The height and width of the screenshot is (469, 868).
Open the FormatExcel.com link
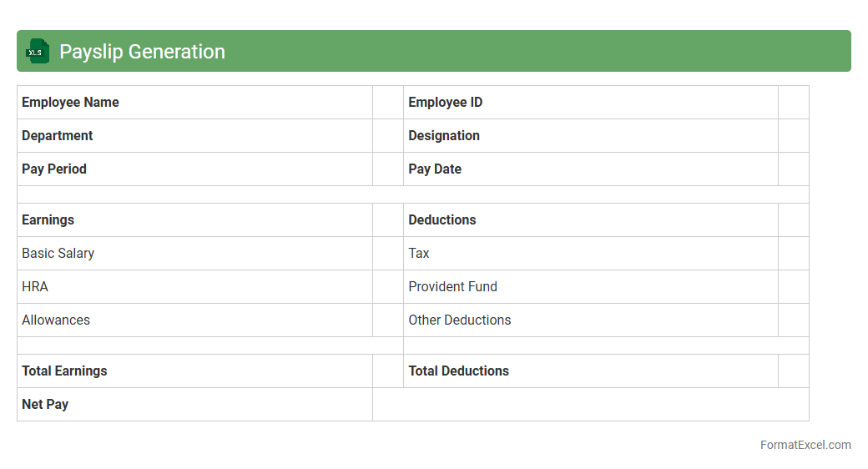[805, 445]
